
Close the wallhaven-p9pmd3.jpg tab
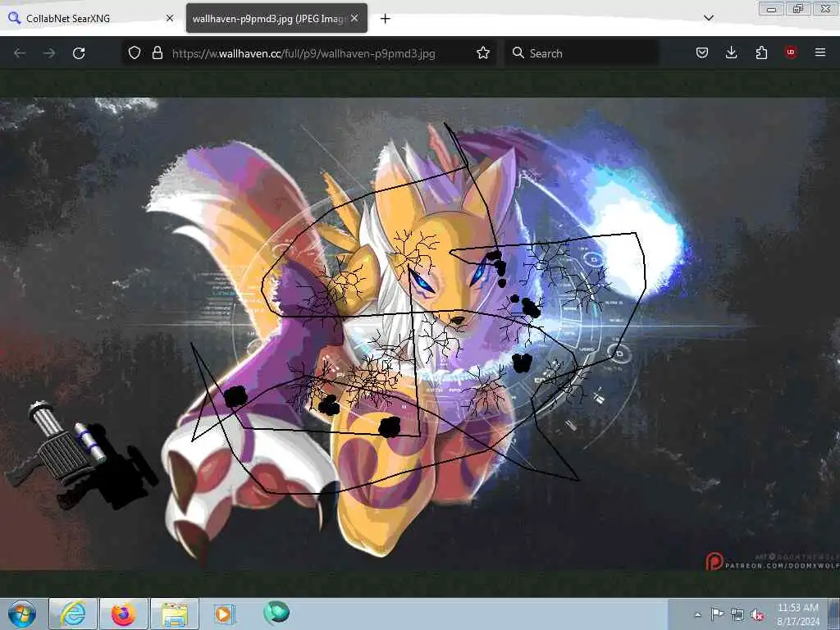(x=354, y=18)
